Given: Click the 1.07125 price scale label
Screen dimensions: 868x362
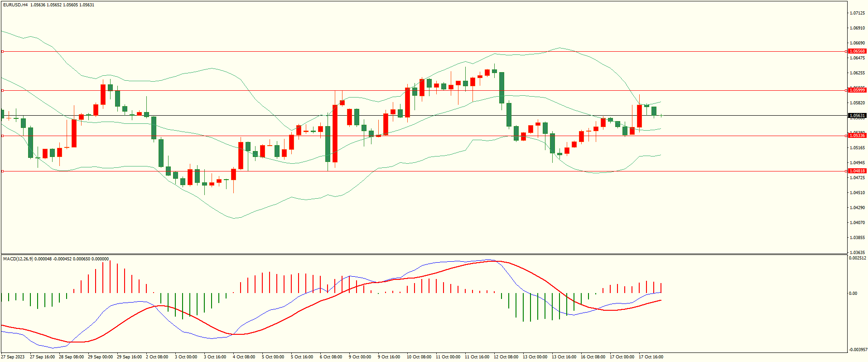Looking at the screenshot, I should pyautogui.click(x=857, y=13).
